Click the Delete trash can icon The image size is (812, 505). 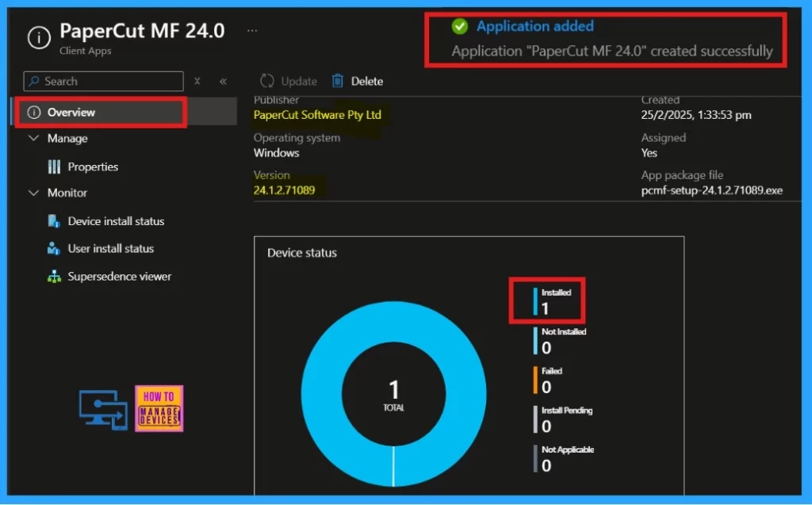(338, 82)
